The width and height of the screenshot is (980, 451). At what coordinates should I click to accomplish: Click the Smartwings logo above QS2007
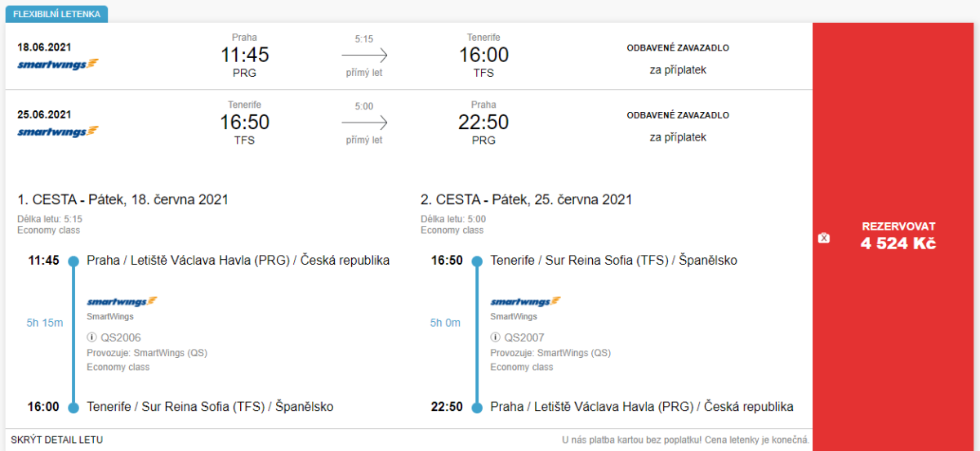[x=525, y=301]
